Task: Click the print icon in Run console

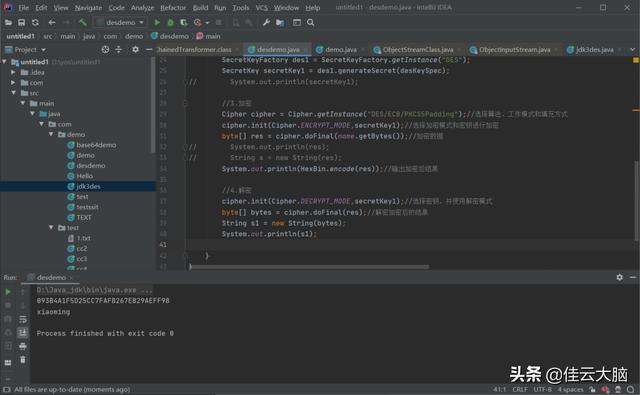Action: pyautogui.click(x=23, y=346)
